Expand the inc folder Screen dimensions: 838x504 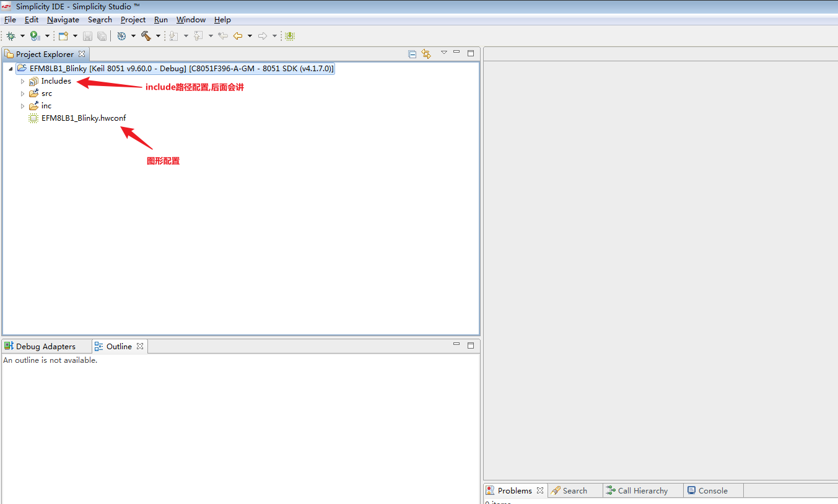point(22,105)
